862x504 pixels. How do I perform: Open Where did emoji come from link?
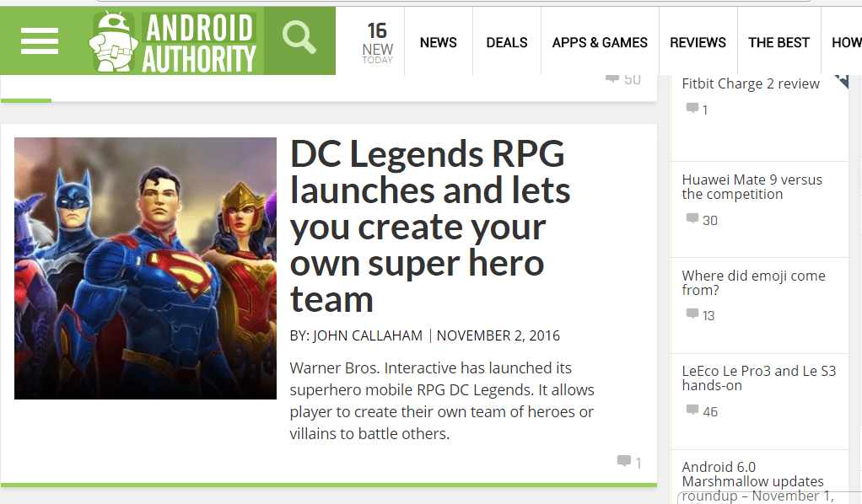pyautogui.click(x=754, y=282)
